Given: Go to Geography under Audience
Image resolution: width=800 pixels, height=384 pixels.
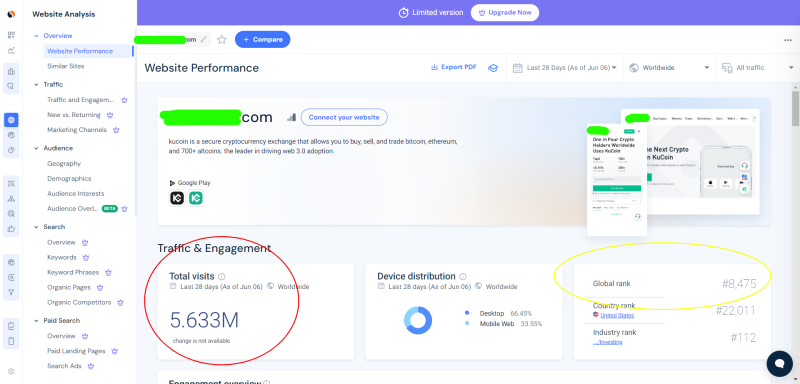Looking at the screenshot, I should pyautogui.click(x=64, y=164).
